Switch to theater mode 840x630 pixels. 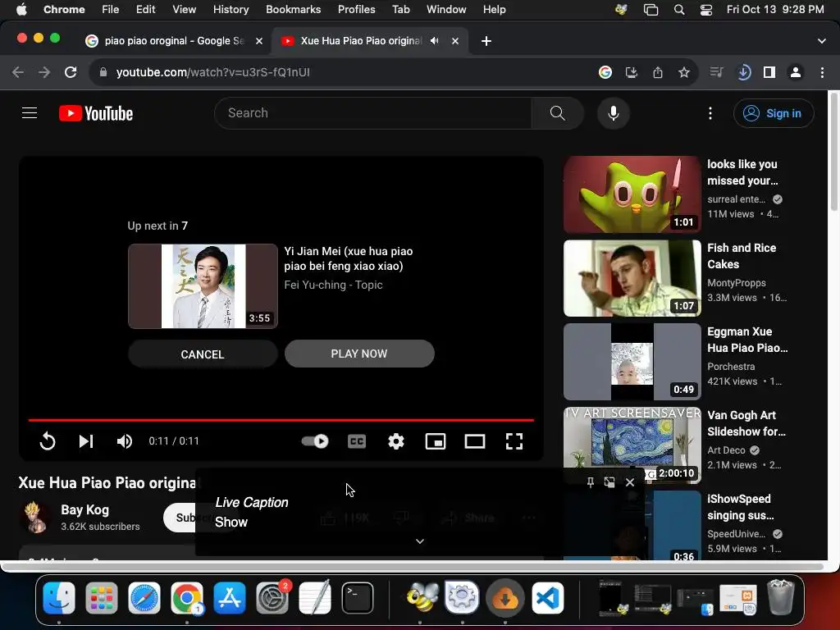pyautogui.click(x=475, y=441)
